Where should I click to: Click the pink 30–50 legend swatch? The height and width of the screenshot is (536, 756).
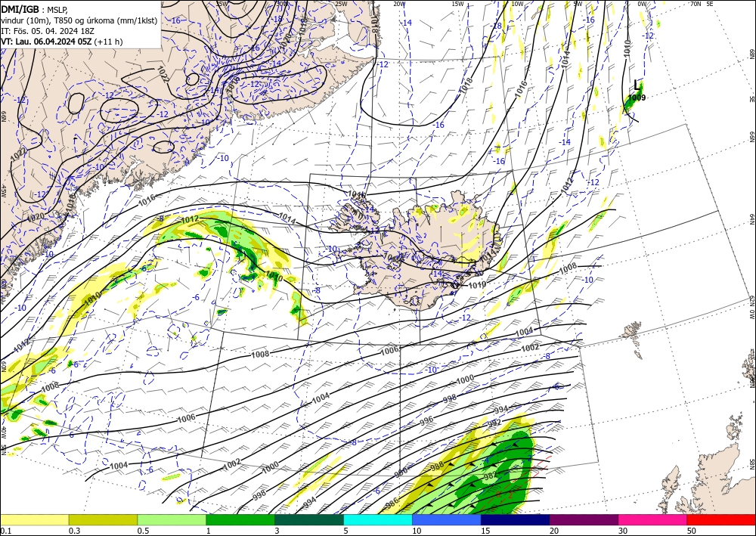click(x=652, y=519)
